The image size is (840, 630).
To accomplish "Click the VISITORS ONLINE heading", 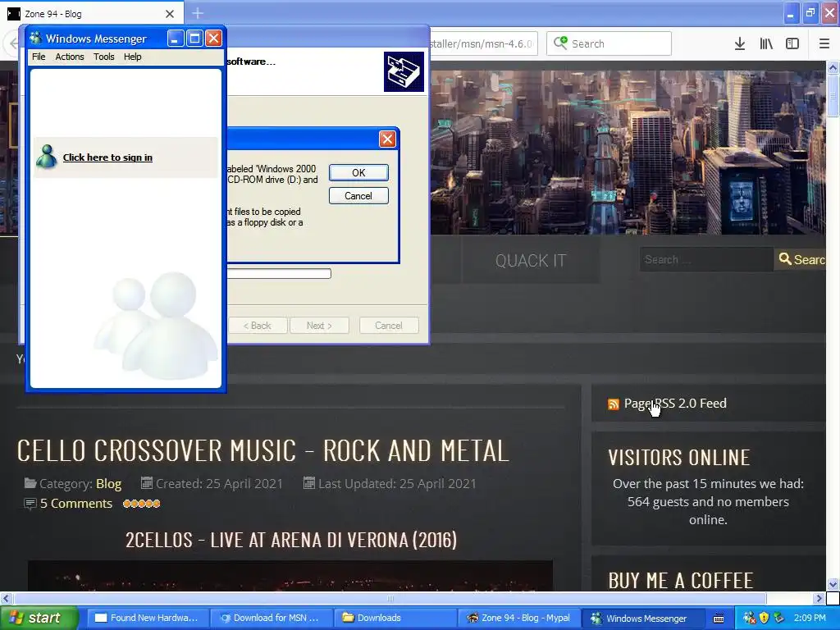I will tap(678, 458).
